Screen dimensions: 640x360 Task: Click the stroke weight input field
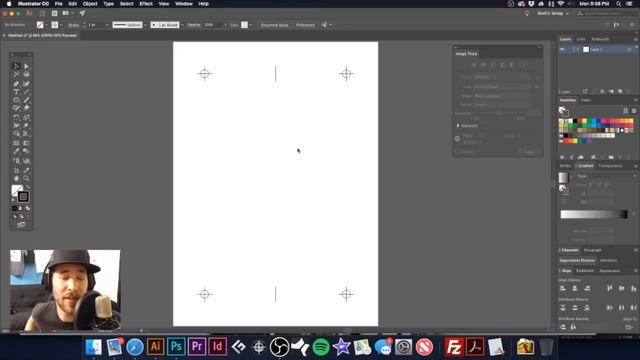tap(96, 25)
